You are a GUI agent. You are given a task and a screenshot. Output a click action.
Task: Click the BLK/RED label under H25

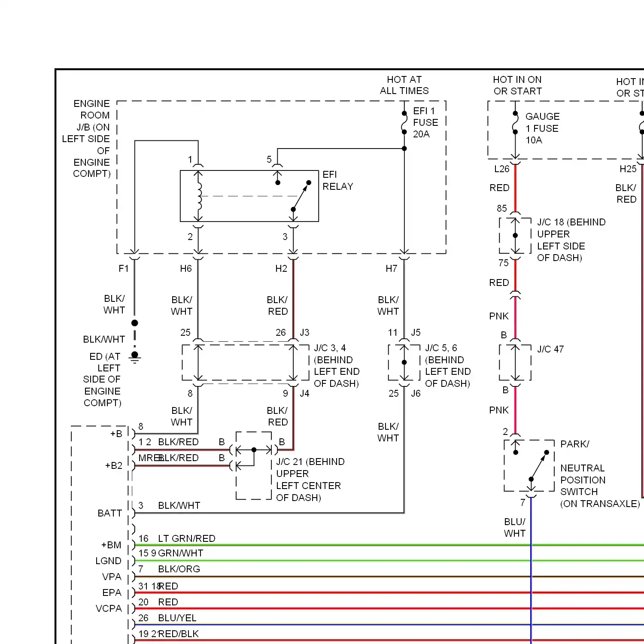(626, 193)
